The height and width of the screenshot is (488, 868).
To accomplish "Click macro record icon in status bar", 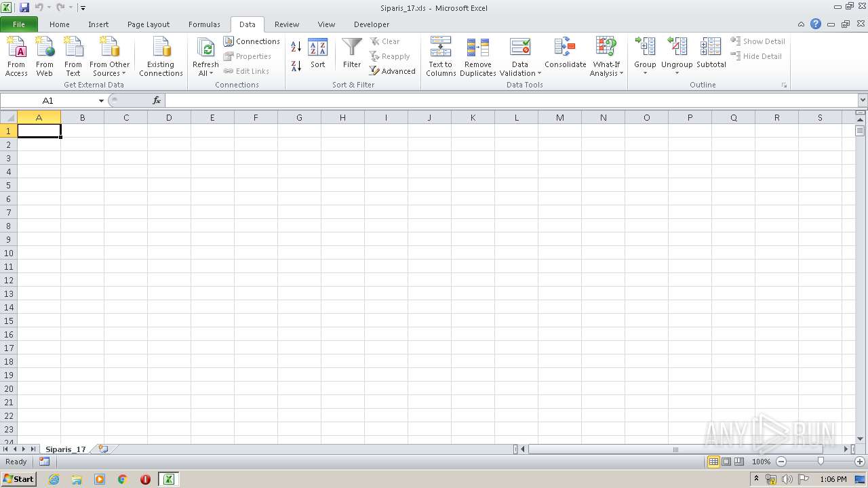I will (44, 462).
